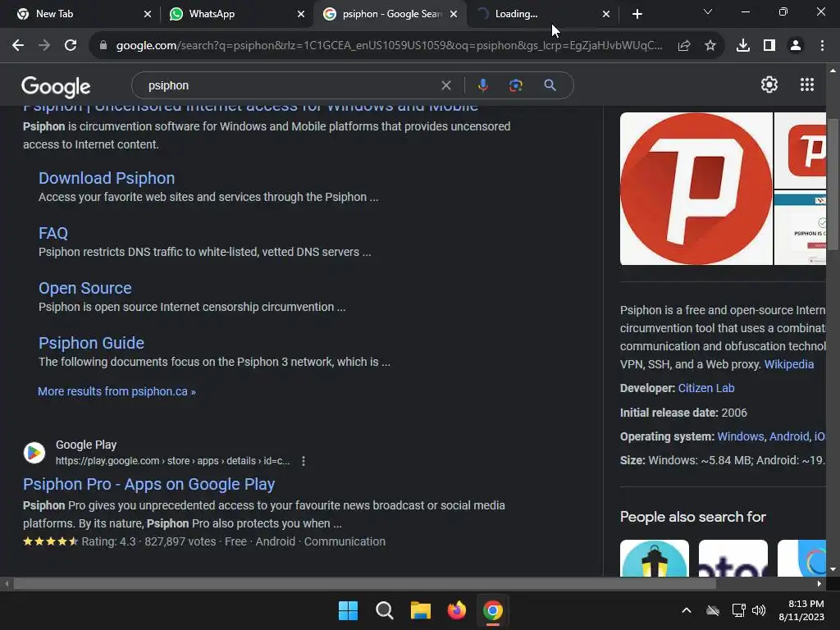Click Chrome icon in taskbar
This screenshot has height=630, width=840.
(x=493, y=610)
